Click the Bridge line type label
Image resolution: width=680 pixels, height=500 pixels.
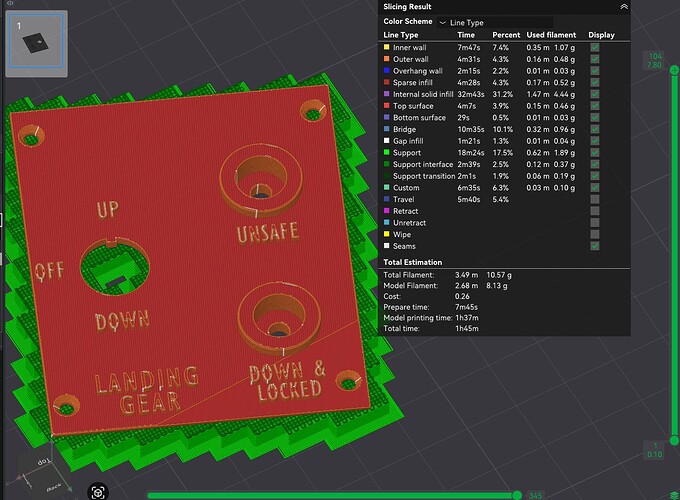404,129
